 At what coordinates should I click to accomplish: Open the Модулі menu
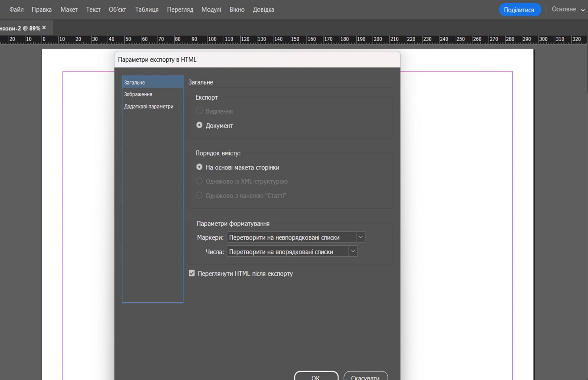pyautogui.click(x=211, y=9)
